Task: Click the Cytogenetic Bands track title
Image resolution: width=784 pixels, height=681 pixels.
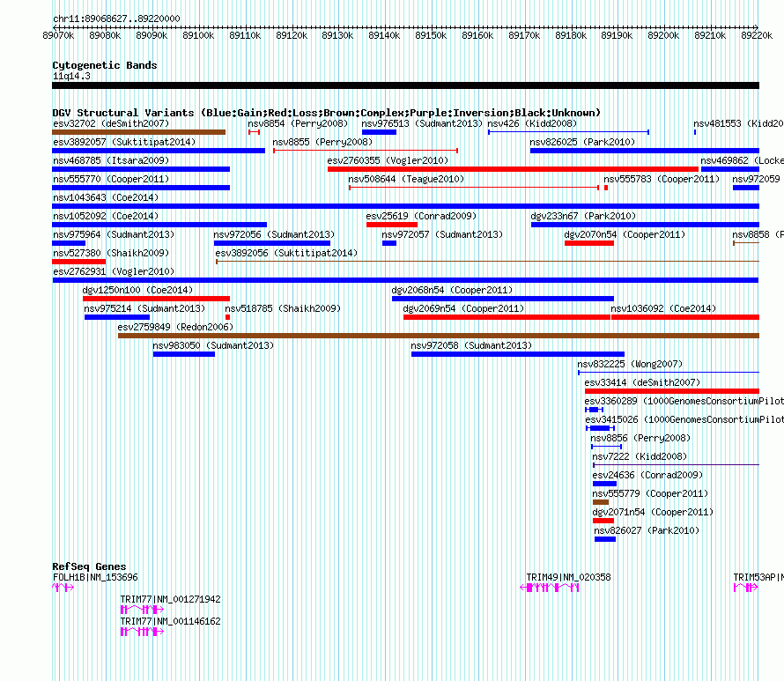Action: tap(105, 65)
